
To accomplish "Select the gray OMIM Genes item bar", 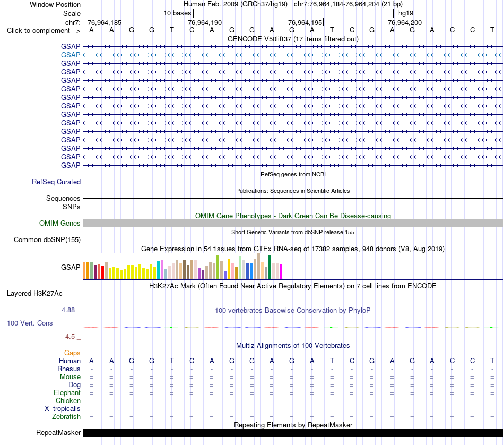I will (293, 224).
